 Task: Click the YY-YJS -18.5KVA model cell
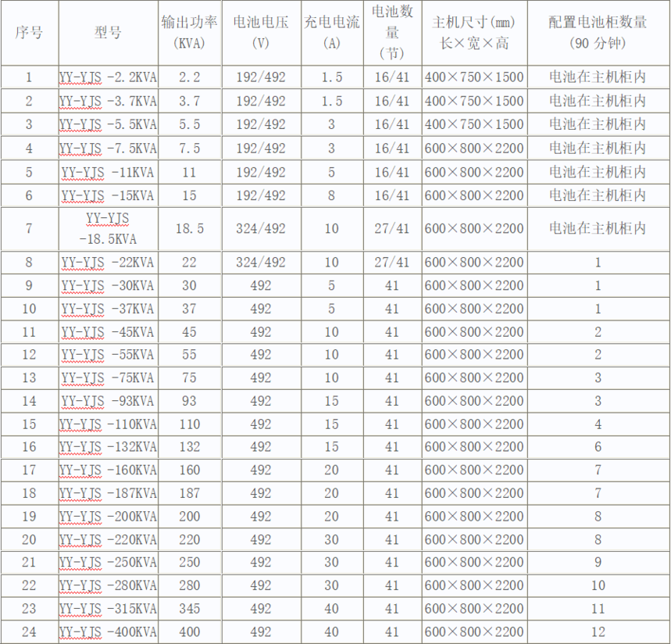108,228
